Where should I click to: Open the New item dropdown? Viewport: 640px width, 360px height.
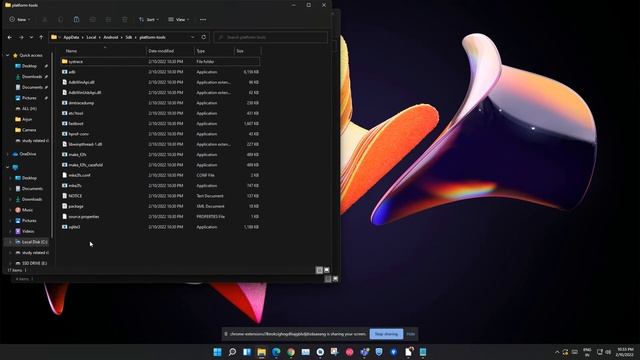(20, 20)
